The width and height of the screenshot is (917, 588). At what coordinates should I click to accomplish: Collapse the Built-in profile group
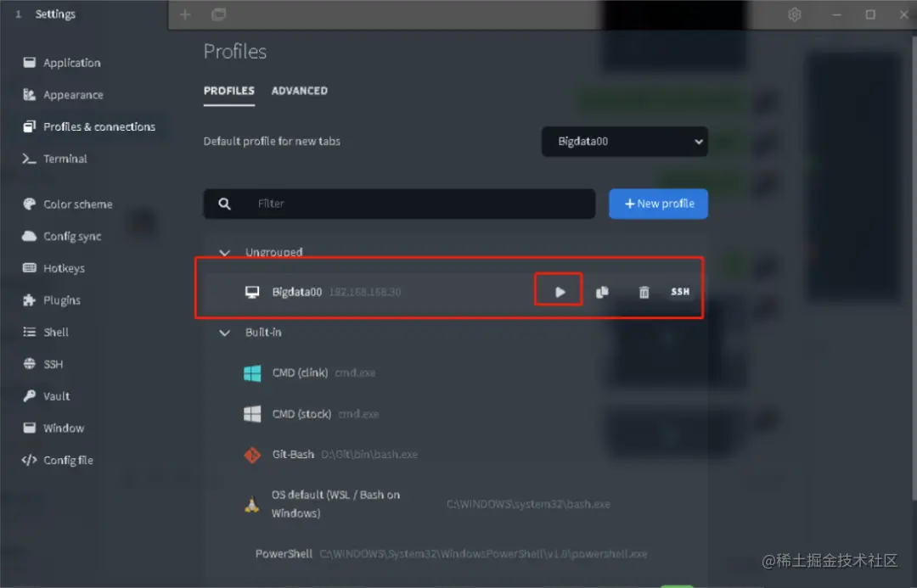click(x=224, y=333)
